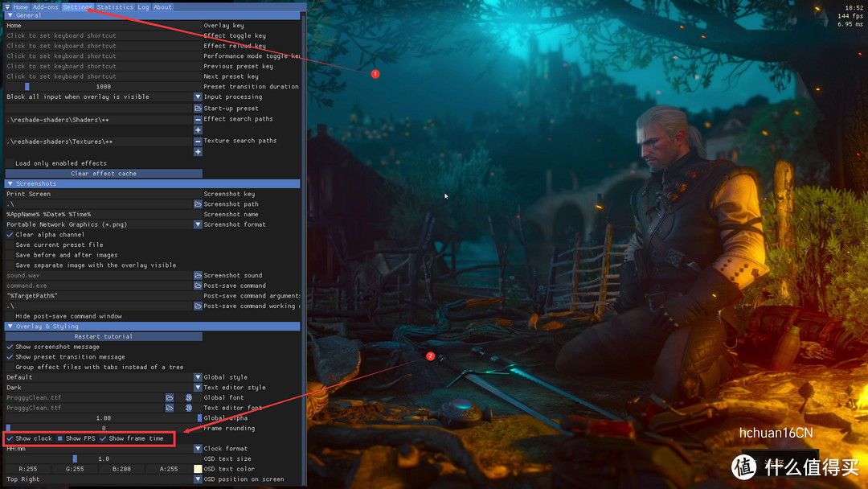Set the Previous preset key shortcut
Viewport: 868px width, 489px height.
click(x=104, y=67)
